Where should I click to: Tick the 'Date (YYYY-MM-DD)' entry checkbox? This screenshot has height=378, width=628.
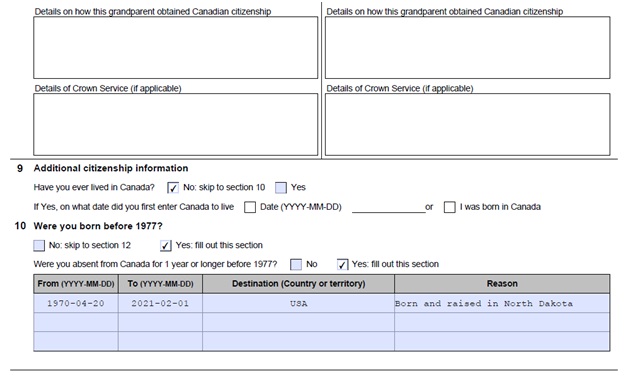tap(250, 207)
